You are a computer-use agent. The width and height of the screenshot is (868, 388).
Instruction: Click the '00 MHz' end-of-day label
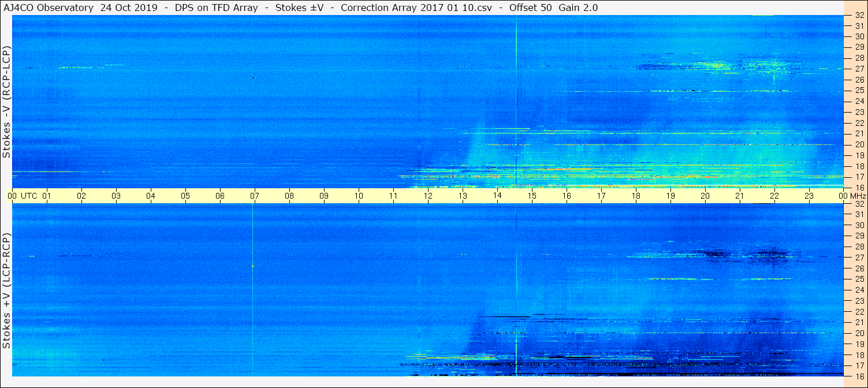point(852,196)
